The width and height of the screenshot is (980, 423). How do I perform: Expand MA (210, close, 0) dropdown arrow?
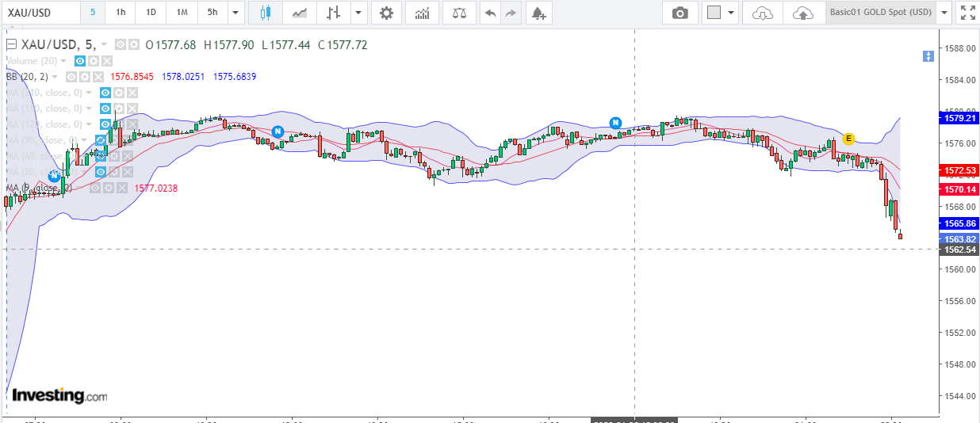(89, 93)
